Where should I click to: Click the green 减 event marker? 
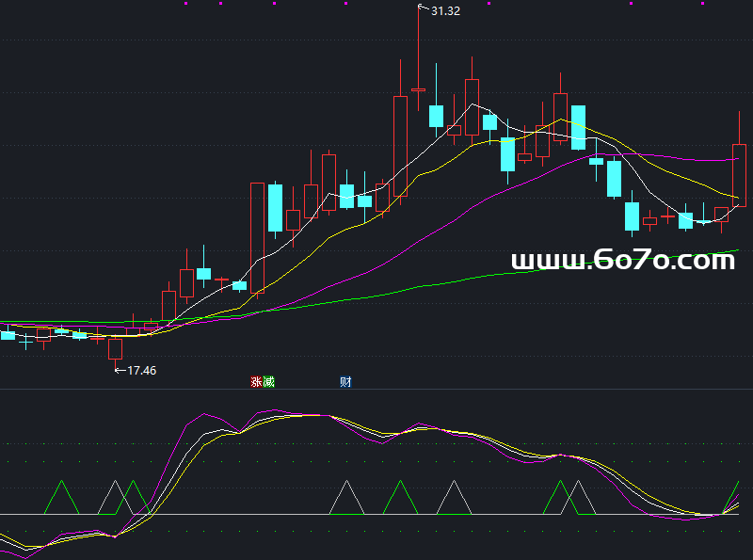(x=268, y=382)
